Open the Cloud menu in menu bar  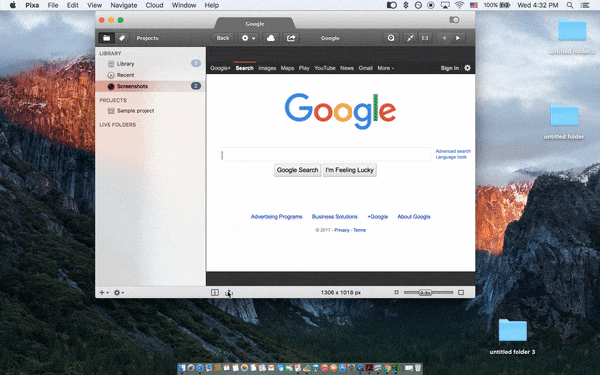(x=154, y=5)
